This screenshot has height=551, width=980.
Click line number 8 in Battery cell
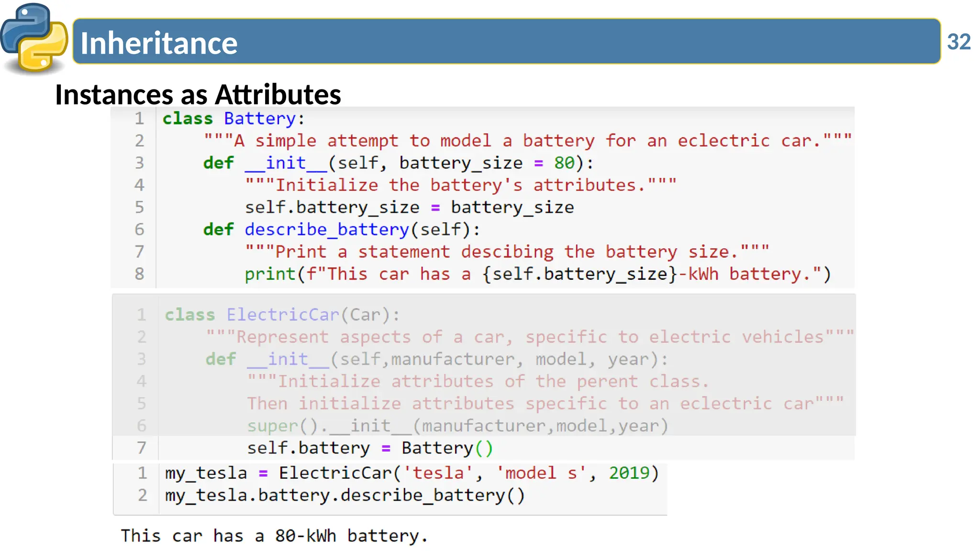139,274
